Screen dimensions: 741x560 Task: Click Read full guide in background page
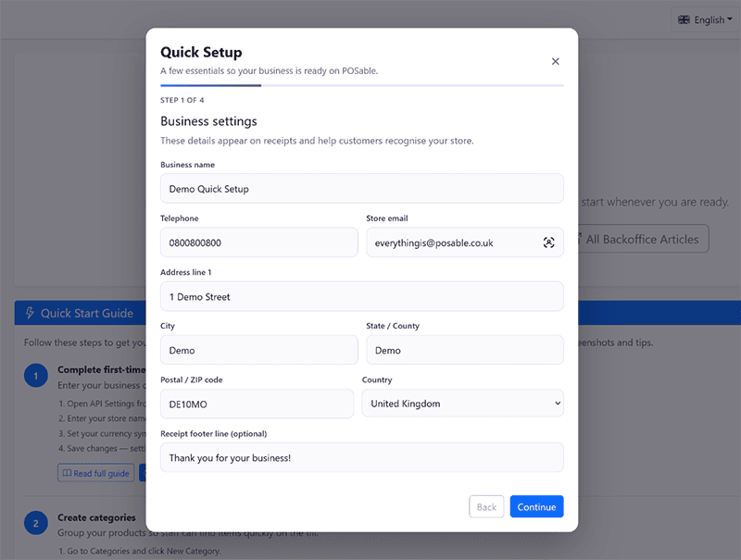96,473
